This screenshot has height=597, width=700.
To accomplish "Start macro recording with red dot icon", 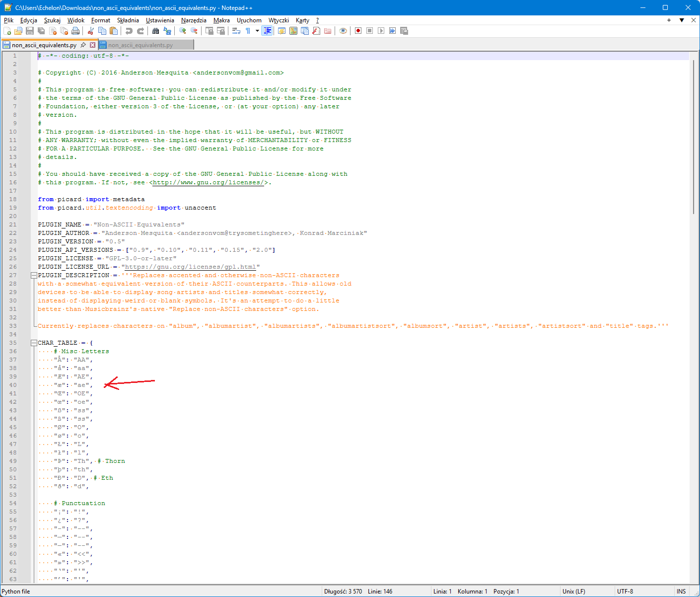I will (x=358, y=31).
